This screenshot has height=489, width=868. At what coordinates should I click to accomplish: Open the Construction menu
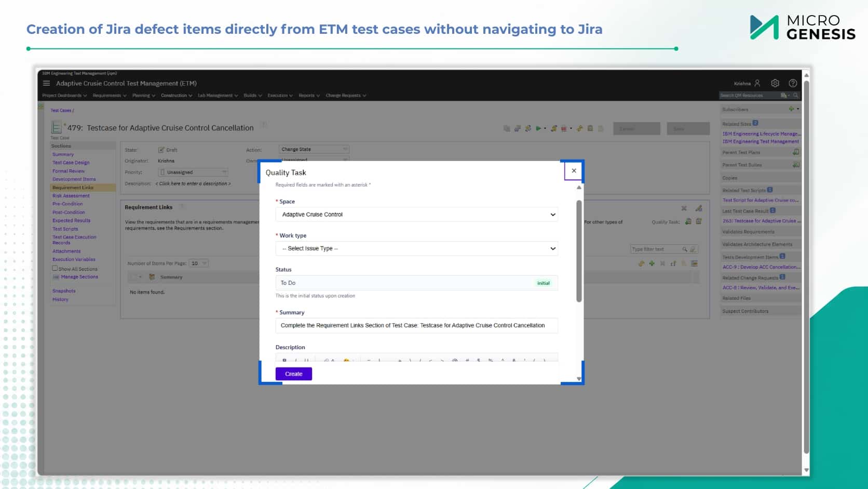click(177, 96)
